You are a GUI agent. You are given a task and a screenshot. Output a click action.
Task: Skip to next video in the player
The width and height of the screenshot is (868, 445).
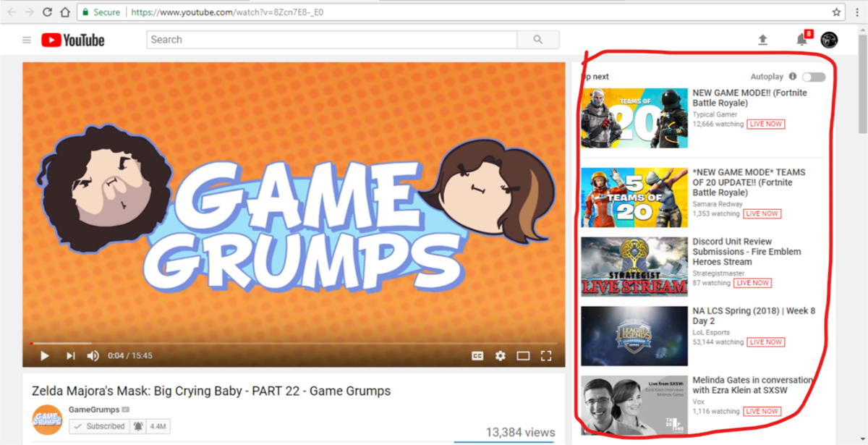coord(70,355)
